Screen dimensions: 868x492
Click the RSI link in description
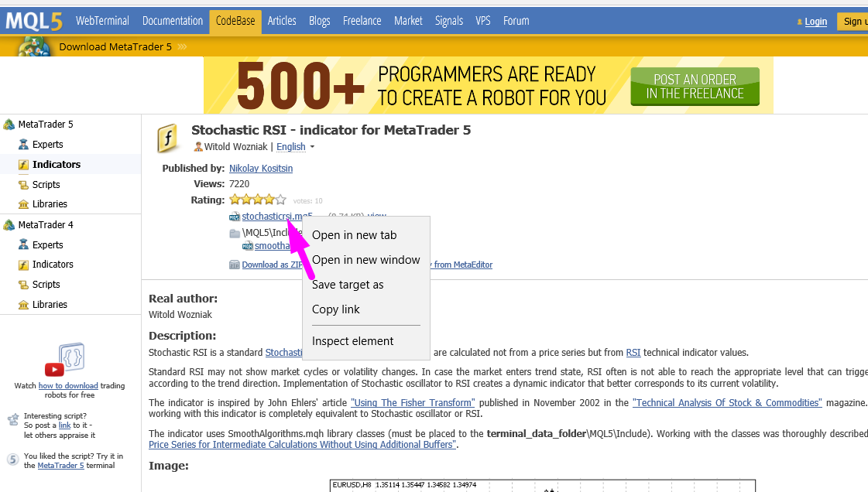coord(633,353)
